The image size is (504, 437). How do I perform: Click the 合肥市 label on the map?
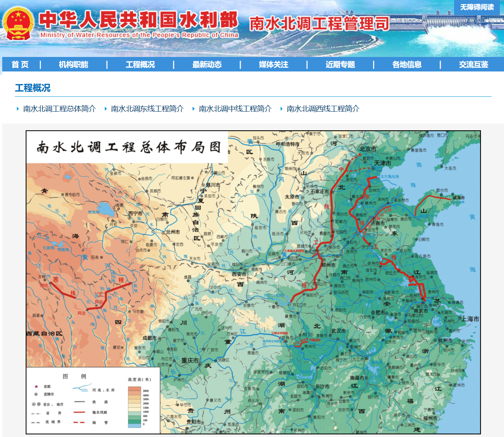(x=378, y=313)
